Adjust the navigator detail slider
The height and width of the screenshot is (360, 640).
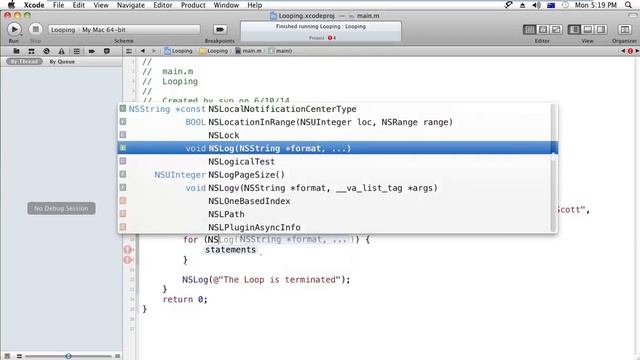point(68,356)
